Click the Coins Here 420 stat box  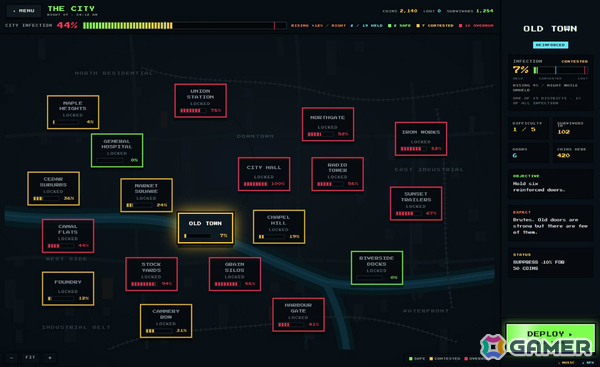pos(572,153)
